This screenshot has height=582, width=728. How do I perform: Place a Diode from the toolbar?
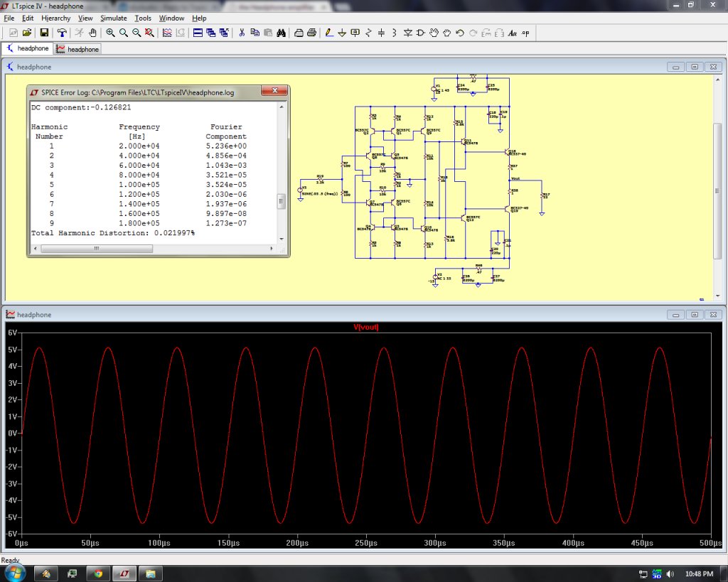tap(407, 33)
